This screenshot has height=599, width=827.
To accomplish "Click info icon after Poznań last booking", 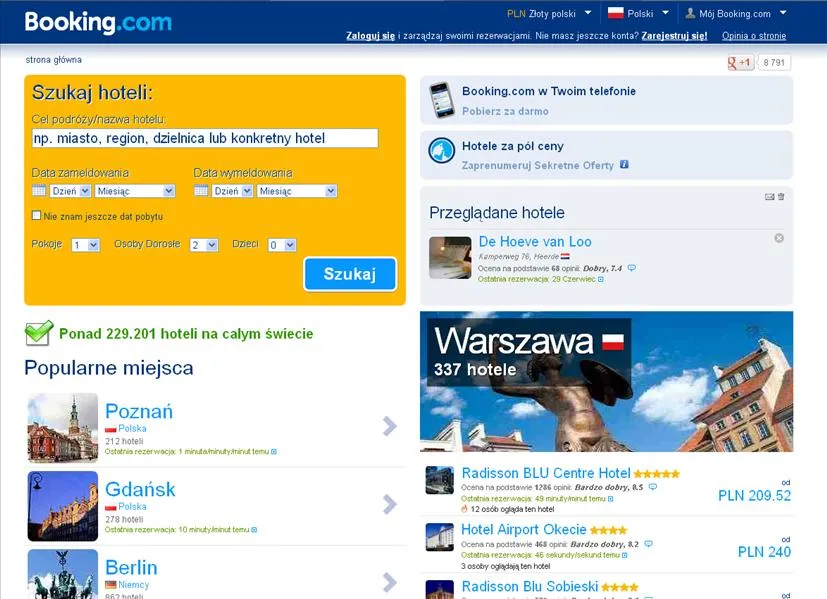I will [x=274, y=451].
